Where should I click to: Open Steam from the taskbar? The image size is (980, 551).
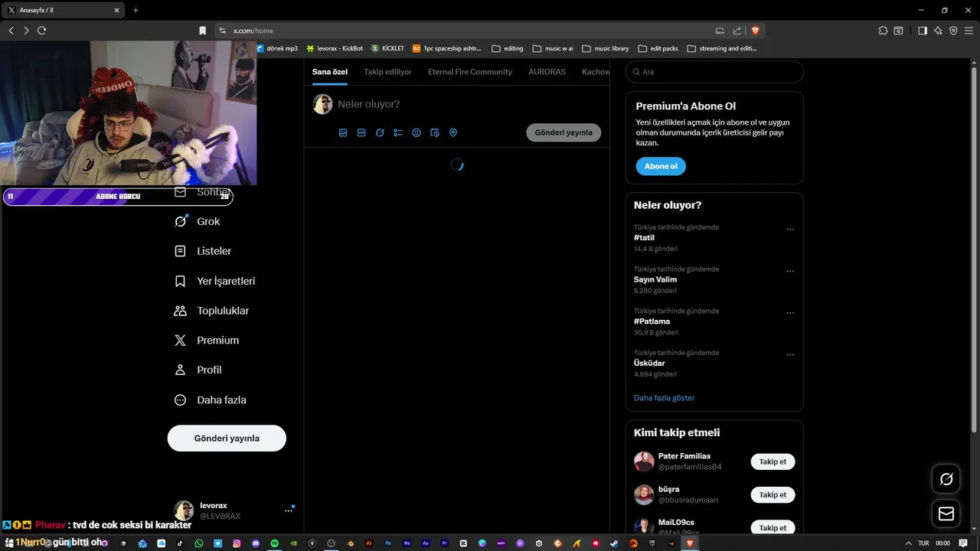(x=614, y=543)
